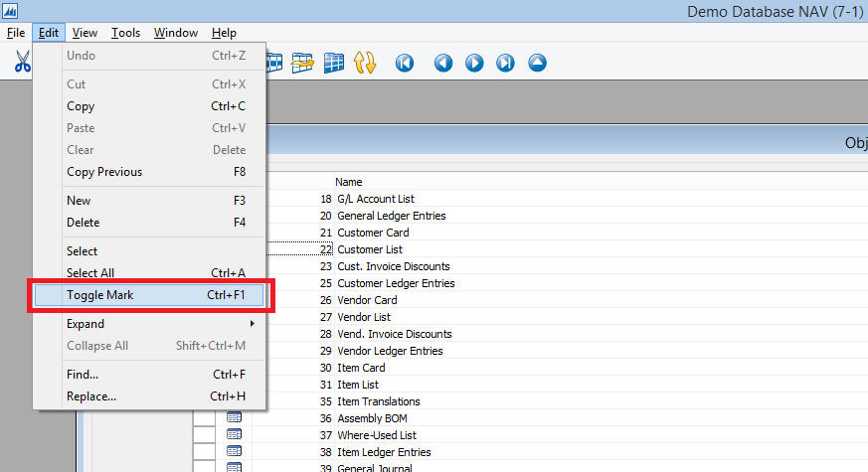This screenshot has height=472, width=868.
Task: Click the yellow swap arrows toolbar icon
Action: [366, 64]
